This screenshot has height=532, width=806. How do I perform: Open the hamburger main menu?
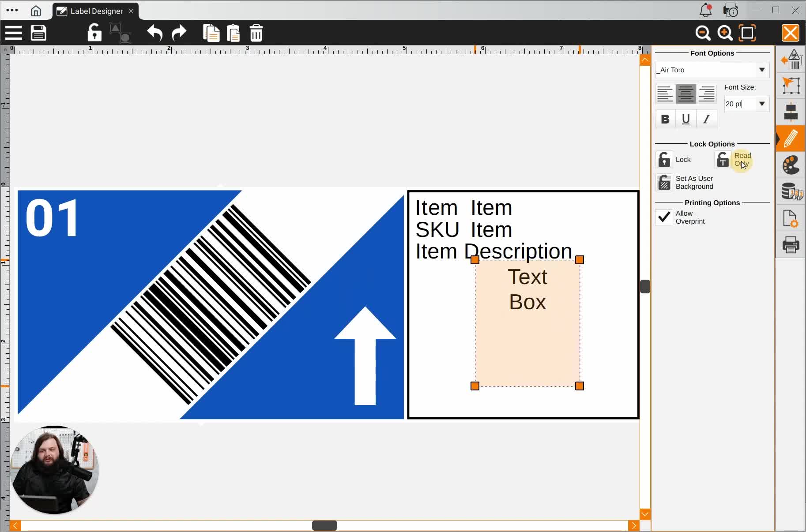click(14, 33)
